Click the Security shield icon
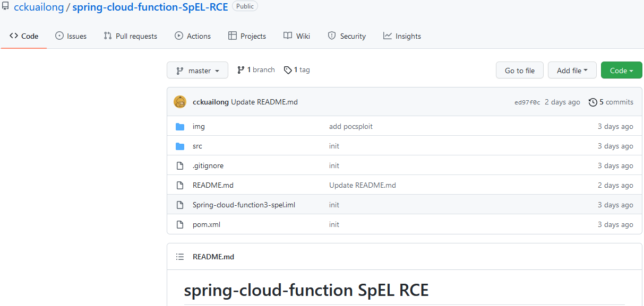Viewport: 644px width, 306px height. point(332,36)
